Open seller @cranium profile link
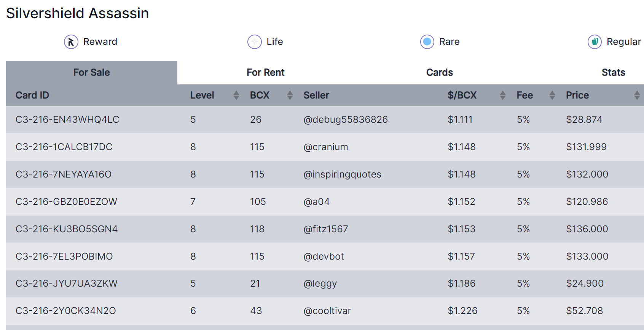Screen dimensions: 644x330 click(325, 147)
